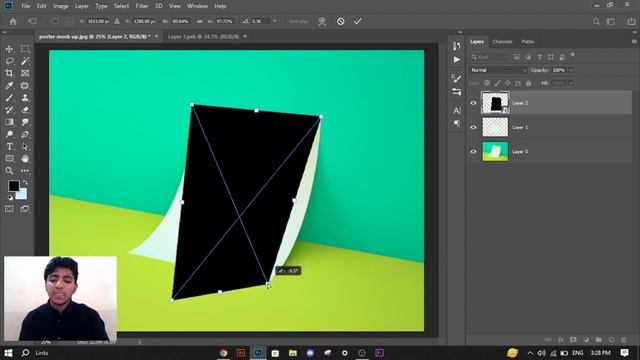The image size is (640, 360).
Task: Select the History Brush tool
Action: pyautogui.click(x=9, y=110)
